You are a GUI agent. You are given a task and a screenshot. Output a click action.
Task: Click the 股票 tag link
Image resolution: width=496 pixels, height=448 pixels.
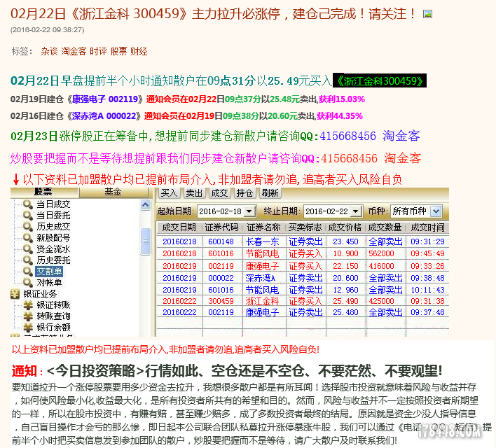click(x=118, y=51)
